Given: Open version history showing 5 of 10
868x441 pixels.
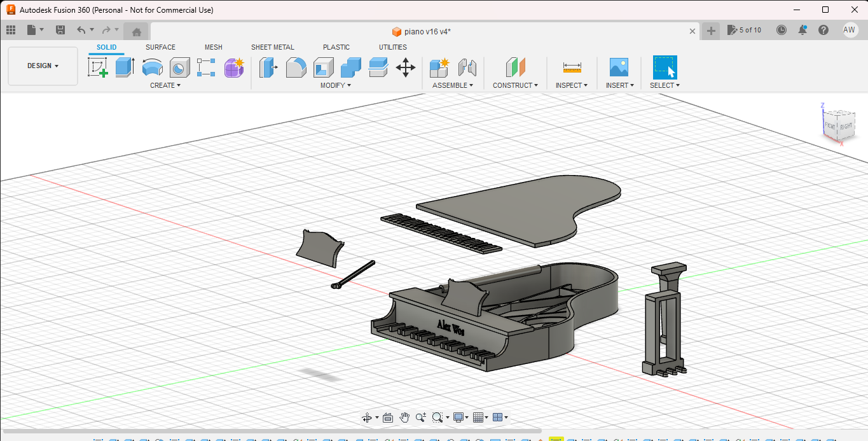Looking at the screenshot, I should pos(745,30).
